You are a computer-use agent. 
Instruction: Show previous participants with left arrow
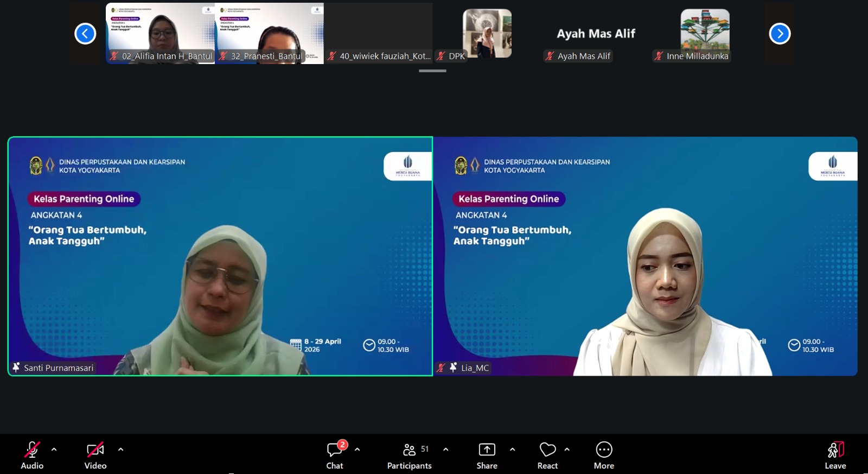pos(85,34)
